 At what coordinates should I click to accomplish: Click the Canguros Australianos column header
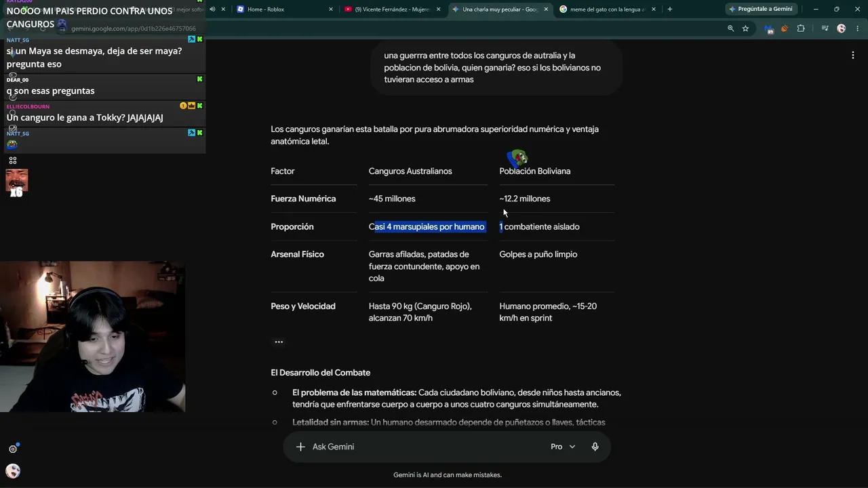pyautogui.click(x=410, y=171)
